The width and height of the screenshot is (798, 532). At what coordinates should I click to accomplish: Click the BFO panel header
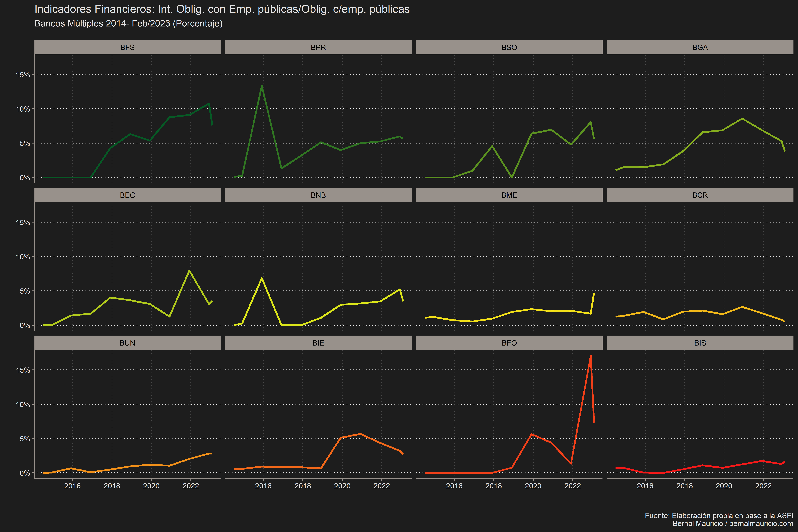point(509,343)
